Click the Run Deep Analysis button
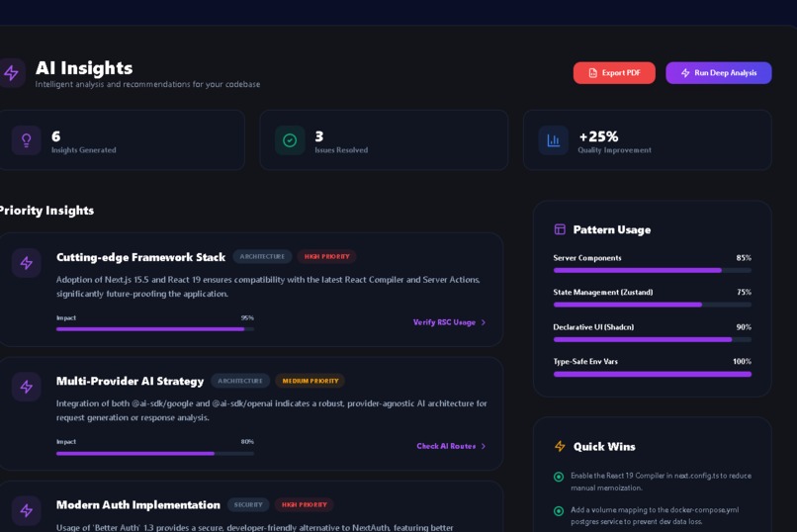 pos(718,73)
